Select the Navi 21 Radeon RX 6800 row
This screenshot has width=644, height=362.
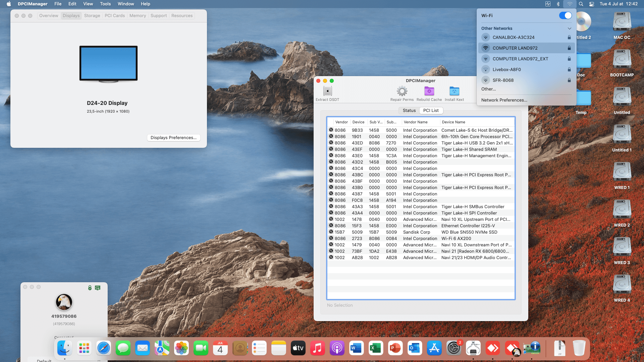point(421,251)
